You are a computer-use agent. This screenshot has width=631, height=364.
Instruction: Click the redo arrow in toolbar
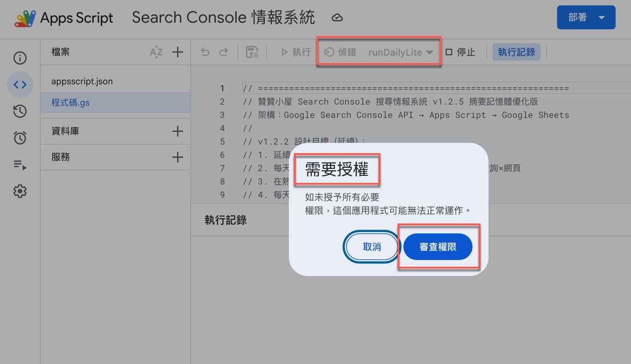click(223, 52)
